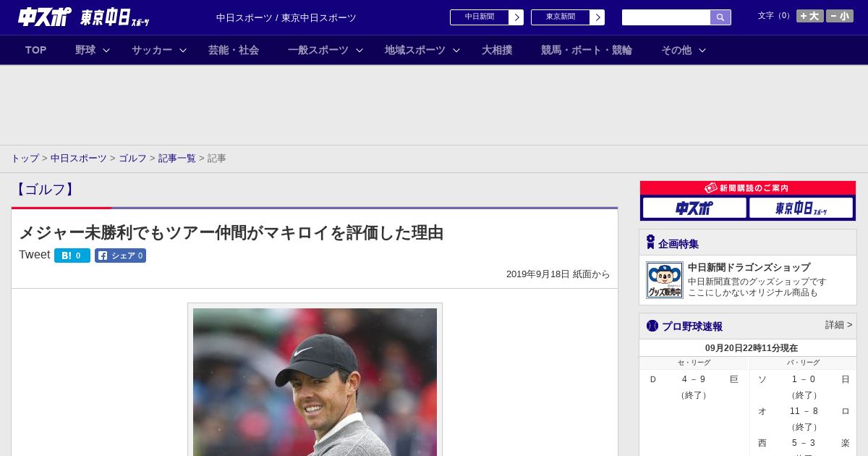Click the 企画特集 ribbon icon
The width and height of the screenshot is (868, 456).
pyautogui.click(x=650, y=242)
